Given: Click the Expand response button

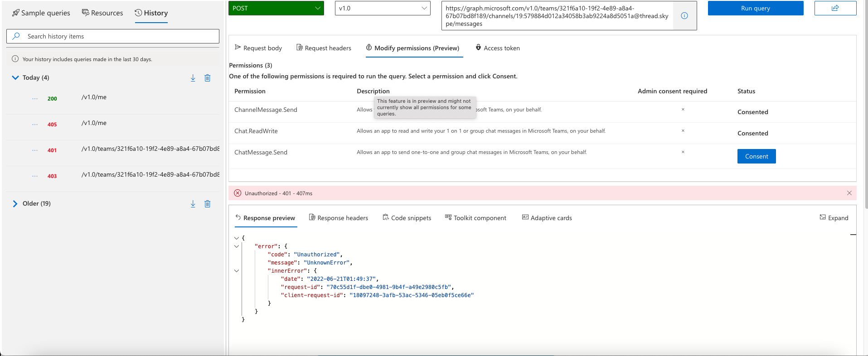Looking at the screenshot, I should (x=834, y=218).
